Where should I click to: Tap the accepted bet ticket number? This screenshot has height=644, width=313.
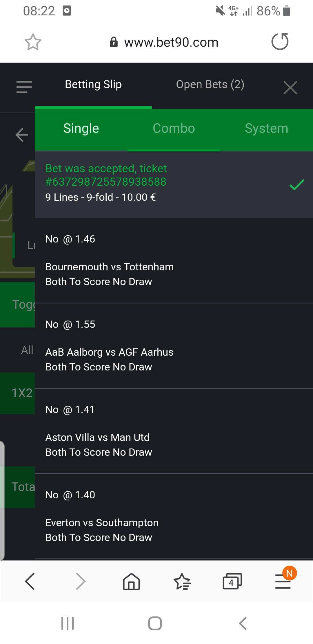tap(106, 182)
